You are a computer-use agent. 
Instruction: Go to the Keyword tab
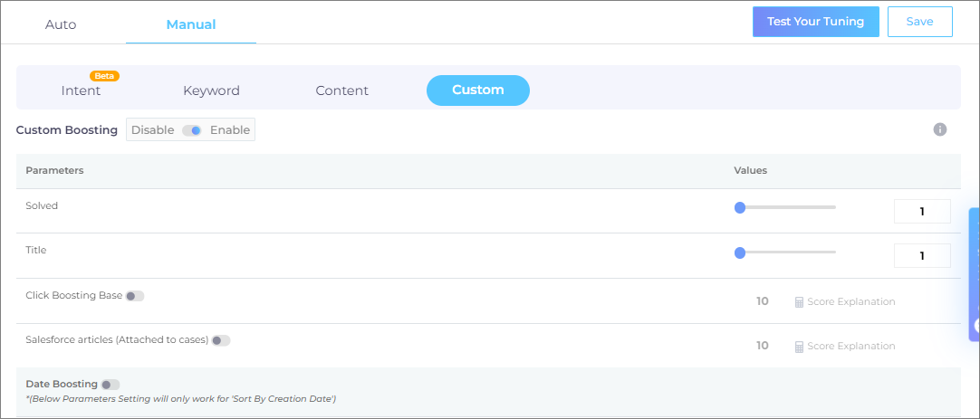pos(211,90)
